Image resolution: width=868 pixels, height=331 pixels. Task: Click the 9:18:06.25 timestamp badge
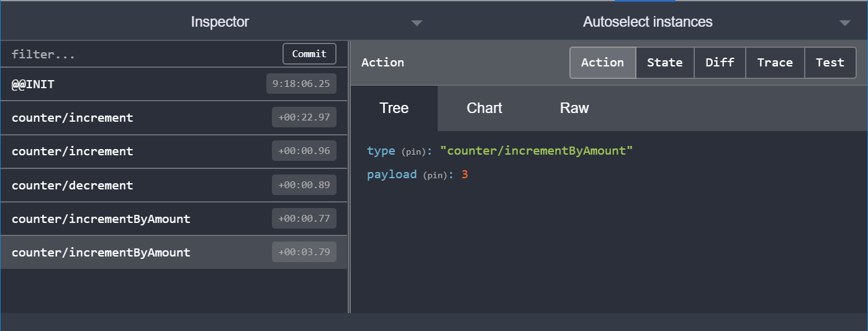point(301,84)
